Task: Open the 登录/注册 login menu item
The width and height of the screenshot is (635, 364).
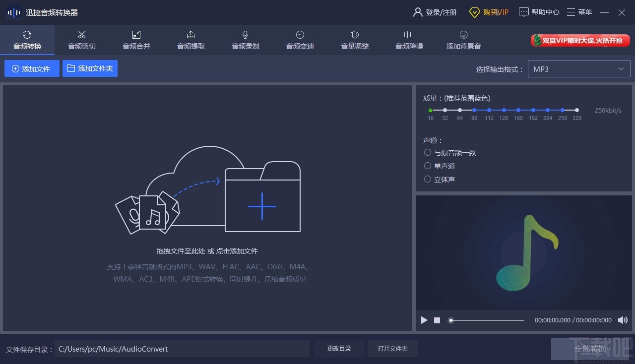Action: click(x=435, y=12)
